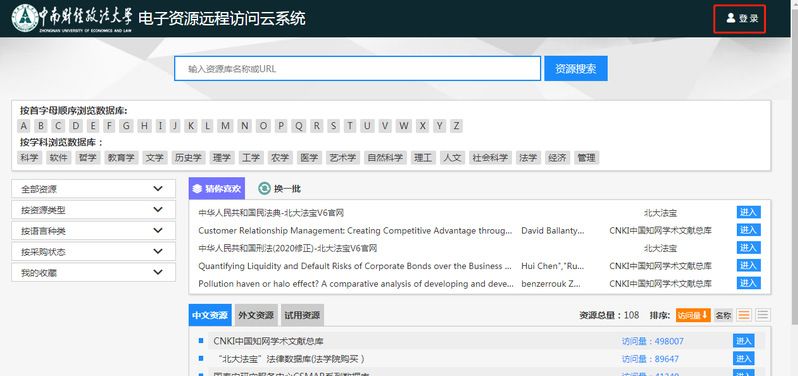Filter databases by 法学 subject
This screenshot has height=376, width=798.
[528, 158]
